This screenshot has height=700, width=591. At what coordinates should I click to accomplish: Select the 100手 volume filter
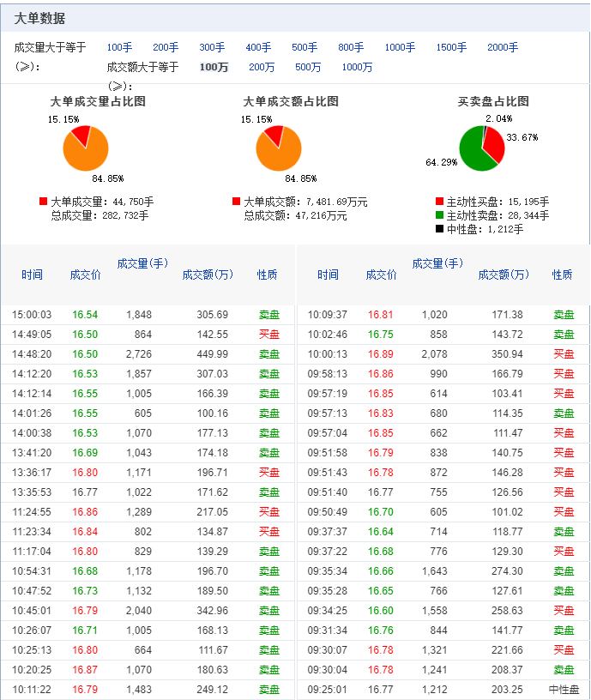tap(119, 47)
